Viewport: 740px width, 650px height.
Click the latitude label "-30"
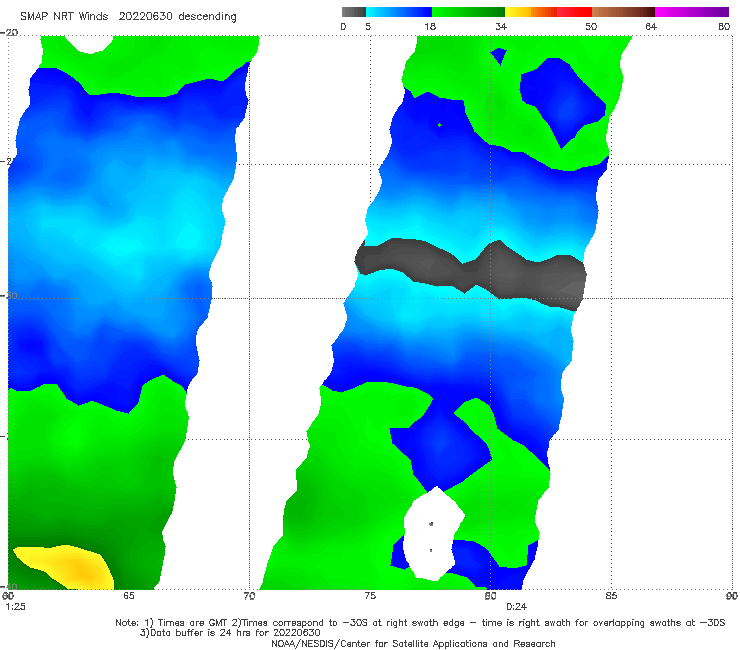pyautogui.click(x=9, y=296)
